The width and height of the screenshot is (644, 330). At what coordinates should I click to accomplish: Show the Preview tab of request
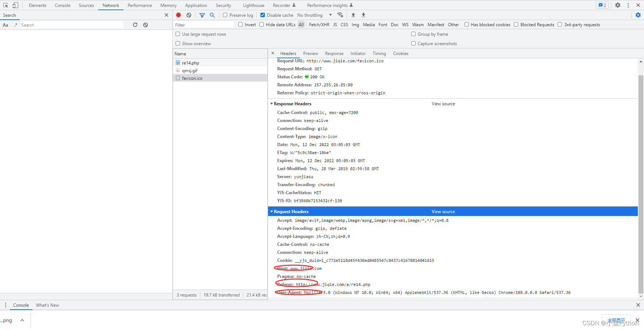(x=311, y=53)
